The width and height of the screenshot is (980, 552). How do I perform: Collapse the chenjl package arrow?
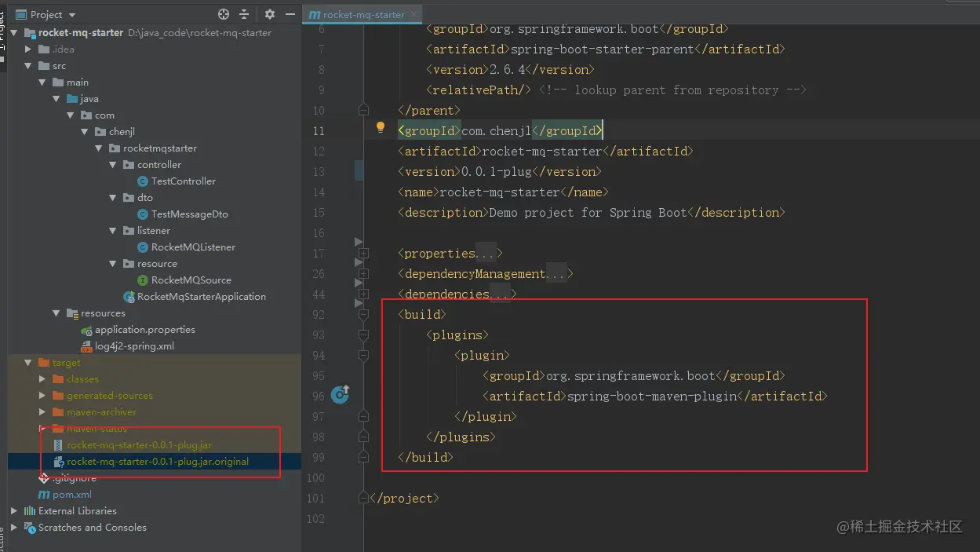86,132
